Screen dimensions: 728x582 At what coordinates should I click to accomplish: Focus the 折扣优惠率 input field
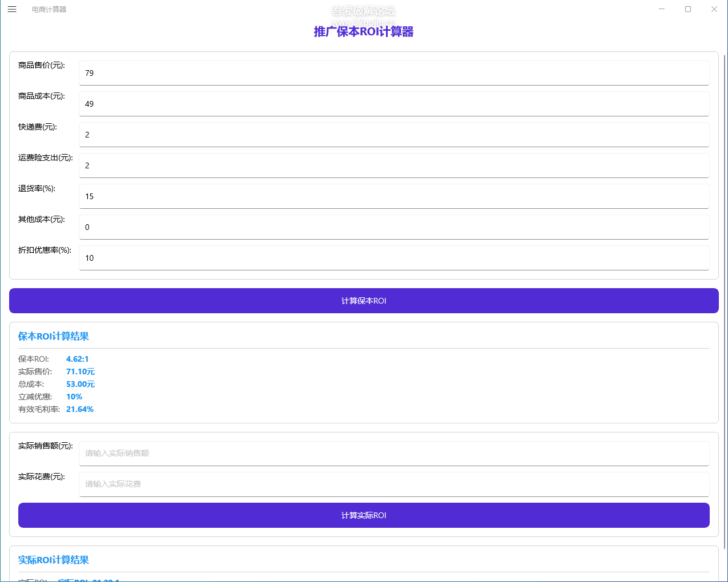click(394, 258)
